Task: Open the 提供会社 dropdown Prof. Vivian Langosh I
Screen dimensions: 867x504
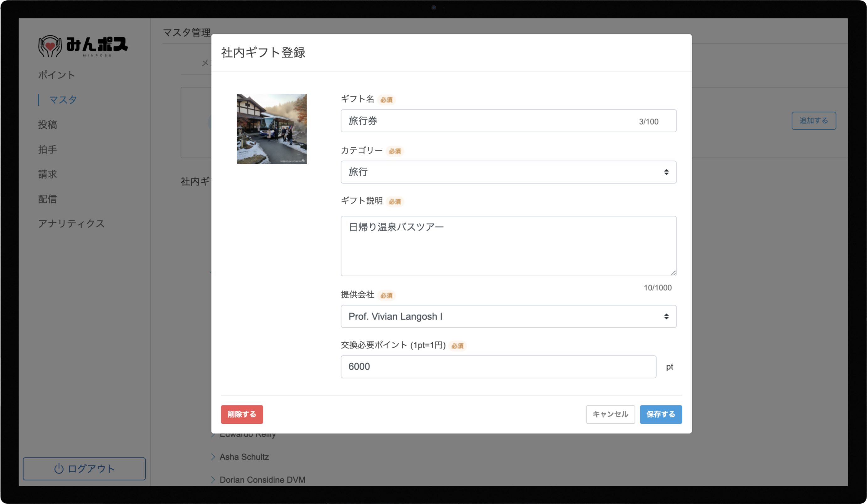Action: point(508,316)
